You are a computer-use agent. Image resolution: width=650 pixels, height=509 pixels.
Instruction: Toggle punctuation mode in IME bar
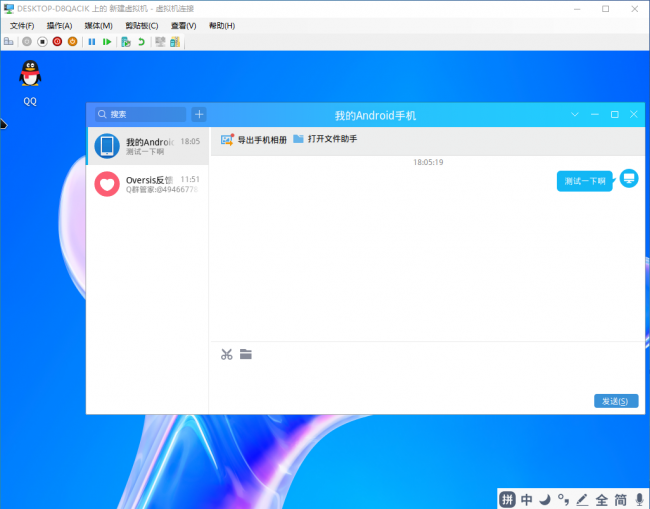coord(563,499)
